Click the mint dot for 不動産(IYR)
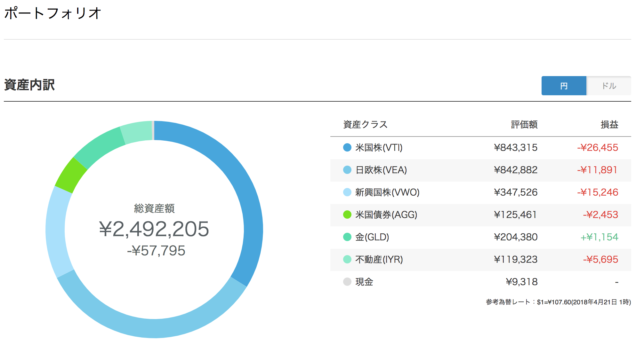The image size is (644, 344). [347, 259]
